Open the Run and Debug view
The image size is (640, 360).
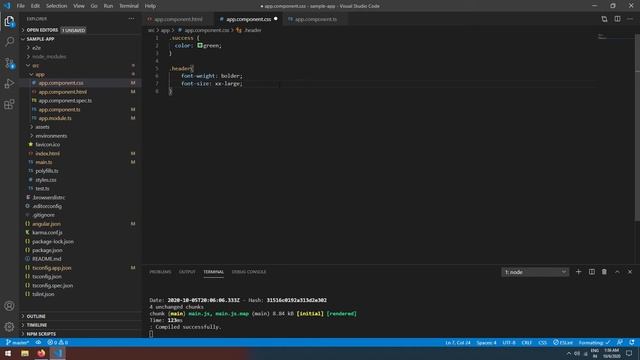click(9, 84)
